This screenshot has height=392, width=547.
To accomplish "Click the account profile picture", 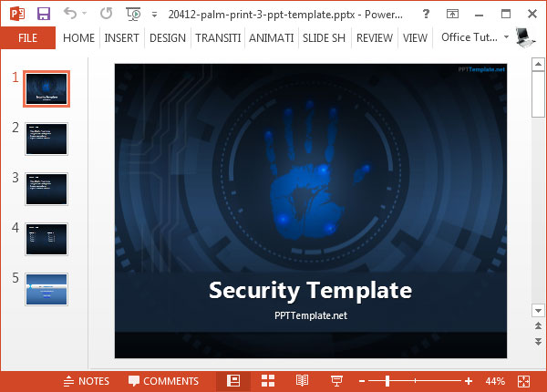I will 525,36.
